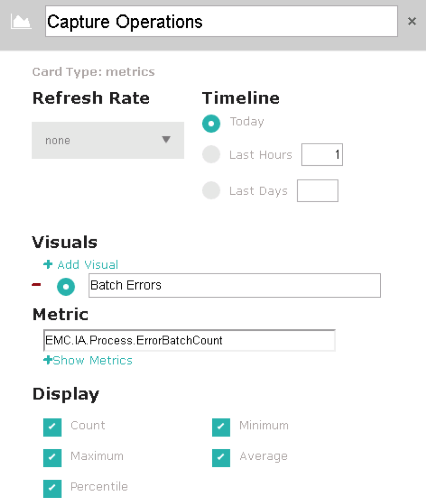Expand the none refresh rate combo box

click(108, 140)
